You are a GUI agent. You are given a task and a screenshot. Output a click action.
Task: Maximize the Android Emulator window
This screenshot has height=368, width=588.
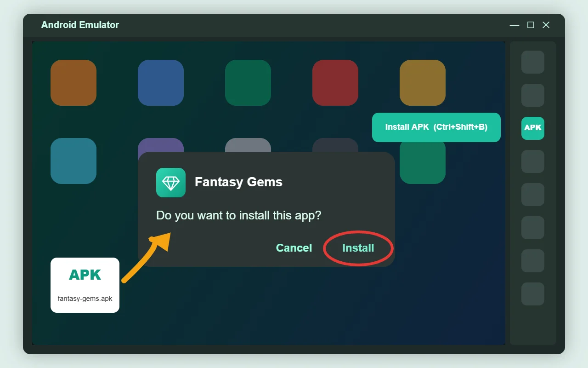[531, 25]
